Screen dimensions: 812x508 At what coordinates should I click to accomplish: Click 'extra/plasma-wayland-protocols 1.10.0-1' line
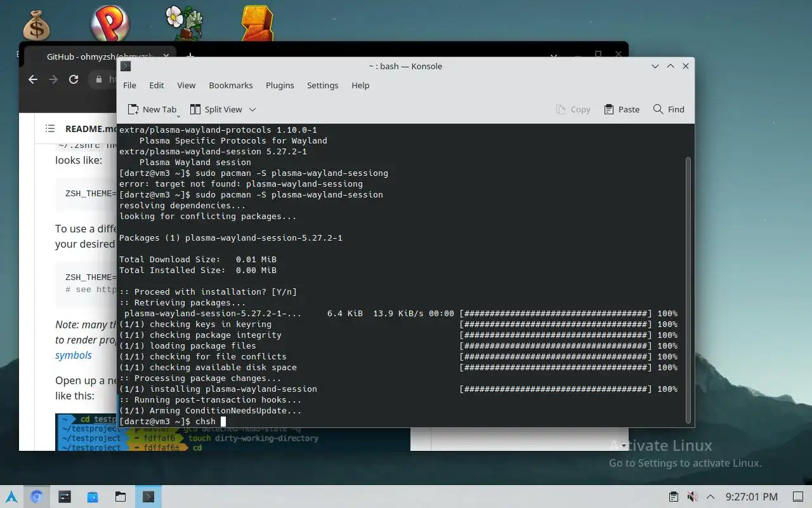tap(218, 130)
